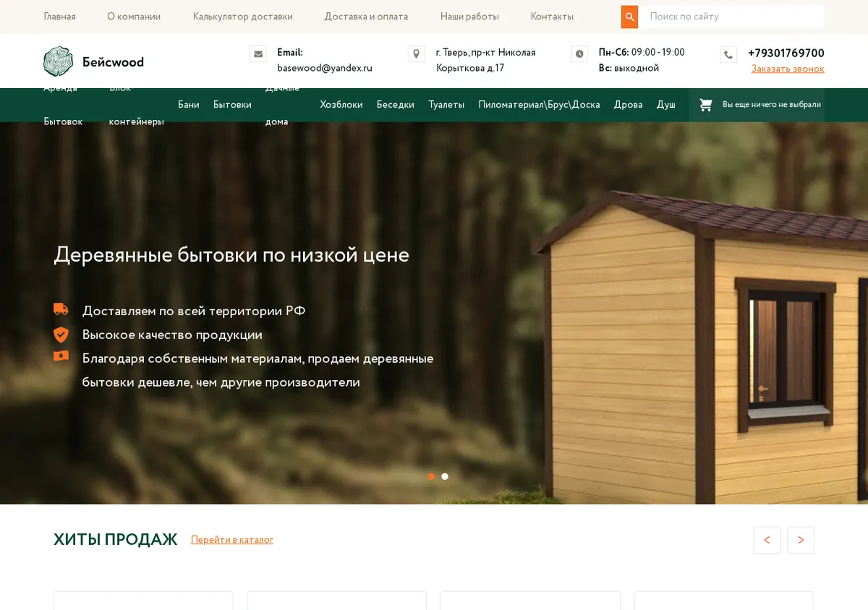
Task: Open the Калькулятор доставки menu item
Action: (242, 17)
